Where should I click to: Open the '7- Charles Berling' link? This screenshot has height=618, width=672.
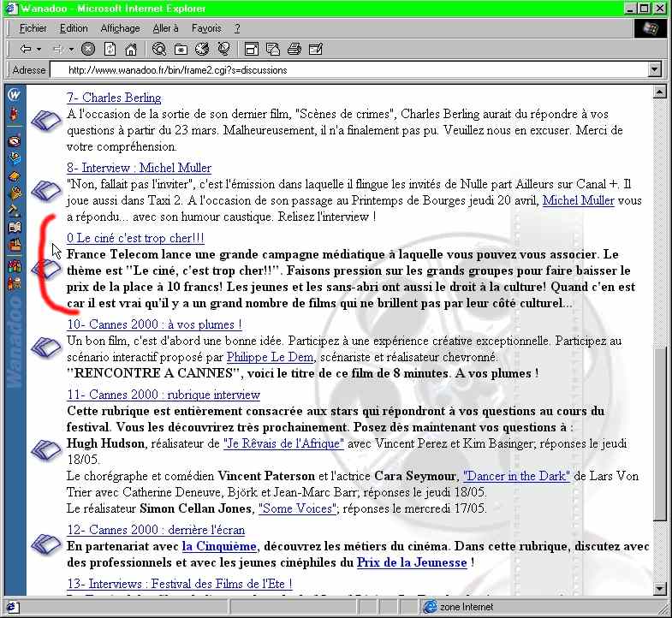(114, 98)
